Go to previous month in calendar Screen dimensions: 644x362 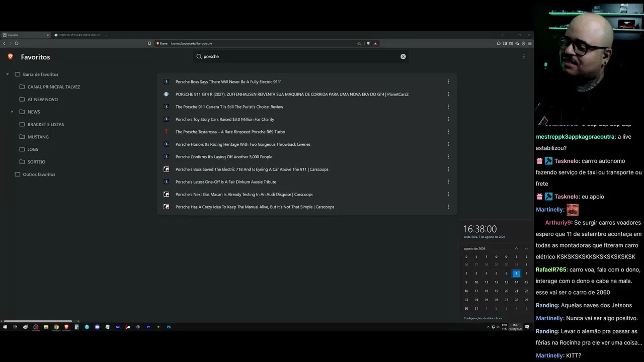(x=516, y=248)
